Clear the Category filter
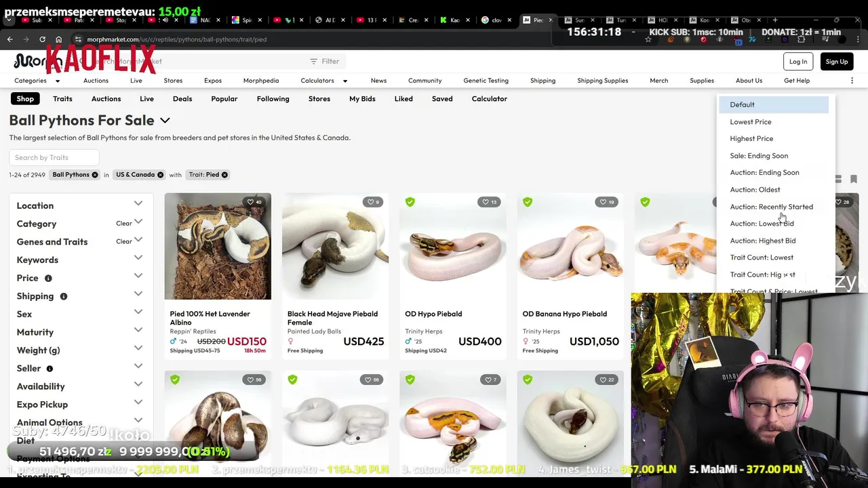Image resolution: width=868 pixels, height=488 pixels. 123,224
